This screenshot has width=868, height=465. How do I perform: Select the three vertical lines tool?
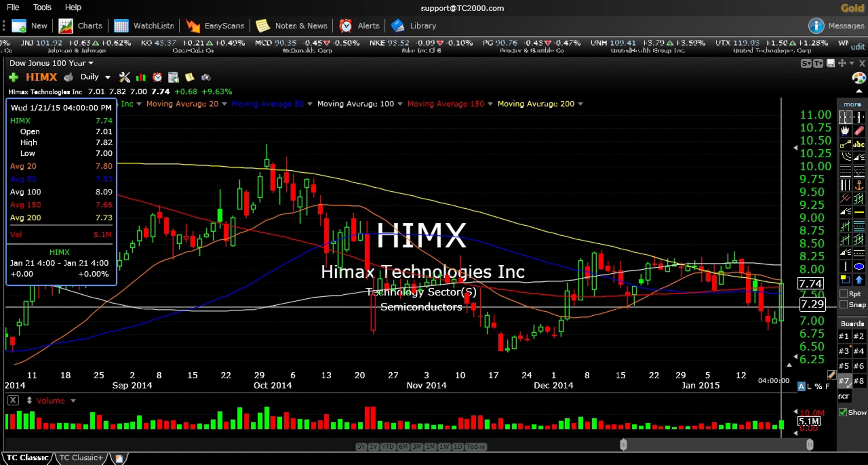click(845, 185)
